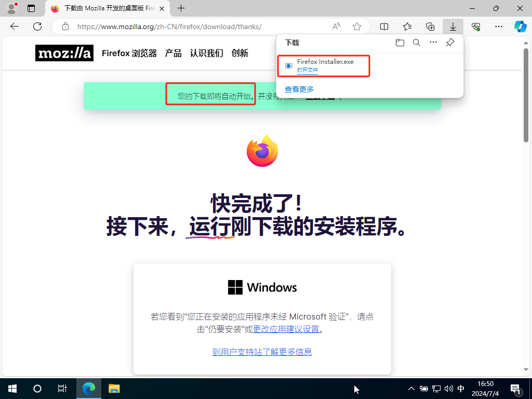Click the Mozilla logo
The width and height of the screenshot is (532, 399).
[x=64, y=53]
